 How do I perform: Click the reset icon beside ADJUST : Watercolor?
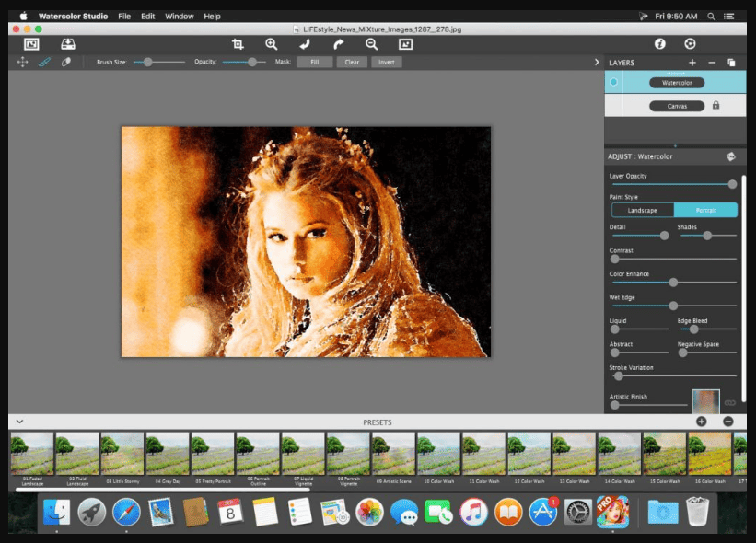pos(731,156)
